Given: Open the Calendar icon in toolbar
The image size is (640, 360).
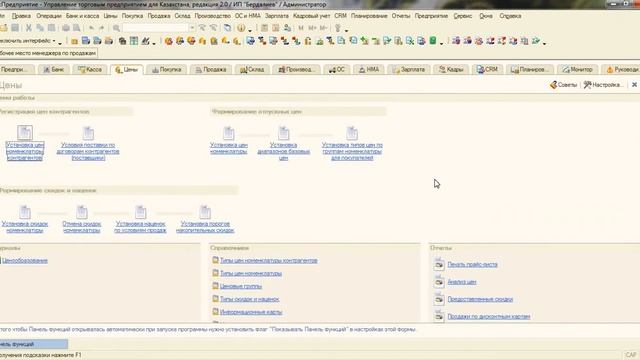Looking at the screenshot, I should tap(276, 28).
